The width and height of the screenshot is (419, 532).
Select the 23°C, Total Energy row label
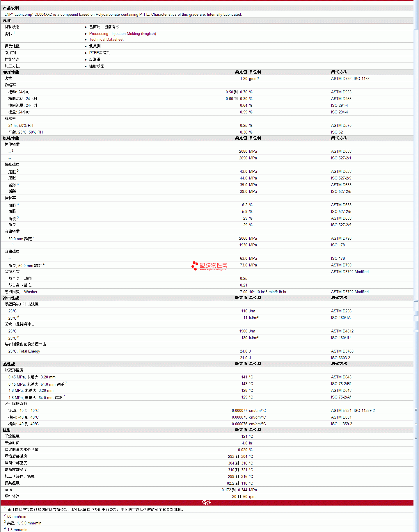[x=24, y=351]
